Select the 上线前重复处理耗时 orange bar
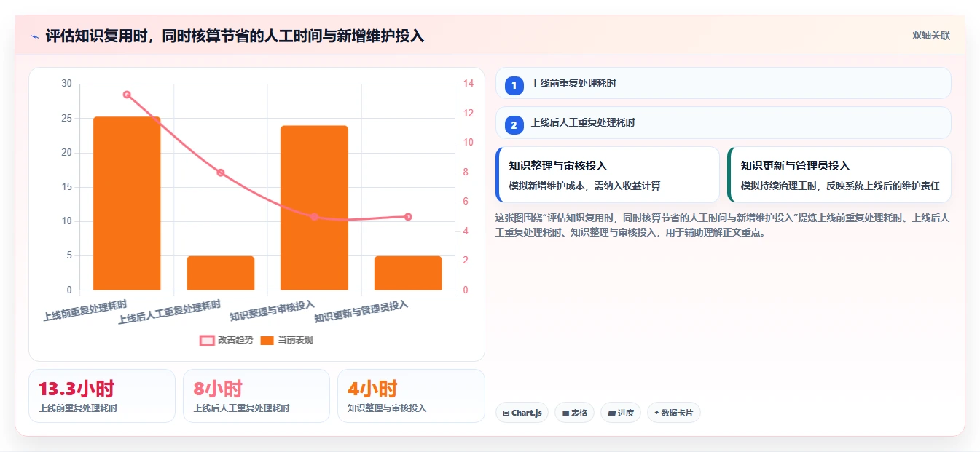The image size is (980, 452). [127, 204]
